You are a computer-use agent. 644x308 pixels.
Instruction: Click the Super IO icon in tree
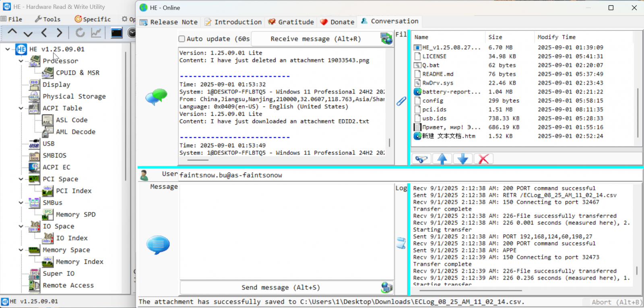click(35, 273)
